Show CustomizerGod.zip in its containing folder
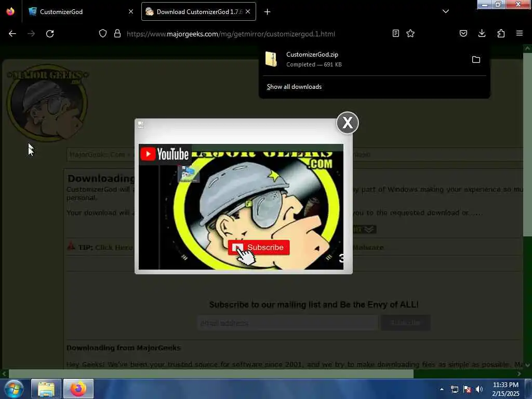Viewport: 532px width, 399px height. coord(476,59)
